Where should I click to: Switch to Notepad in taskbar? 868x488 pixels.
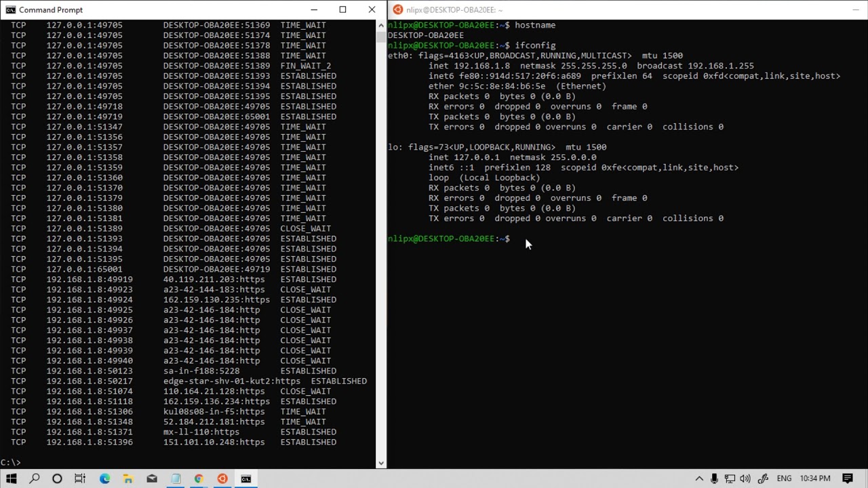point(176,479)
